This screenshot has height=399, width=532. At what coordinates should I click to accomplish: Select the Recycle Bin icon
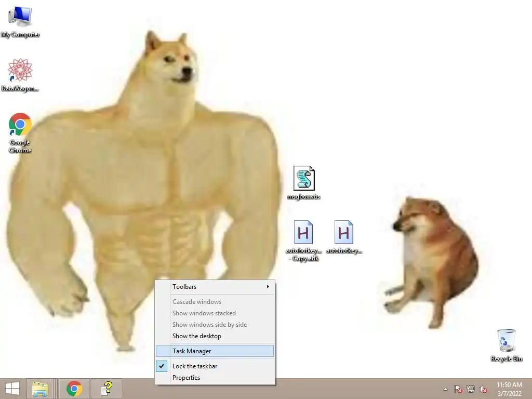click(506, 345)
